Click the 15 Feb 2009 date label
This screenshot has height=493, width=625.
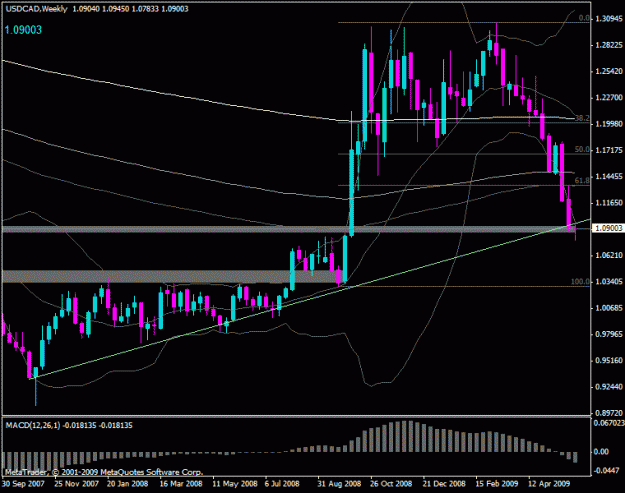(497, 484)
